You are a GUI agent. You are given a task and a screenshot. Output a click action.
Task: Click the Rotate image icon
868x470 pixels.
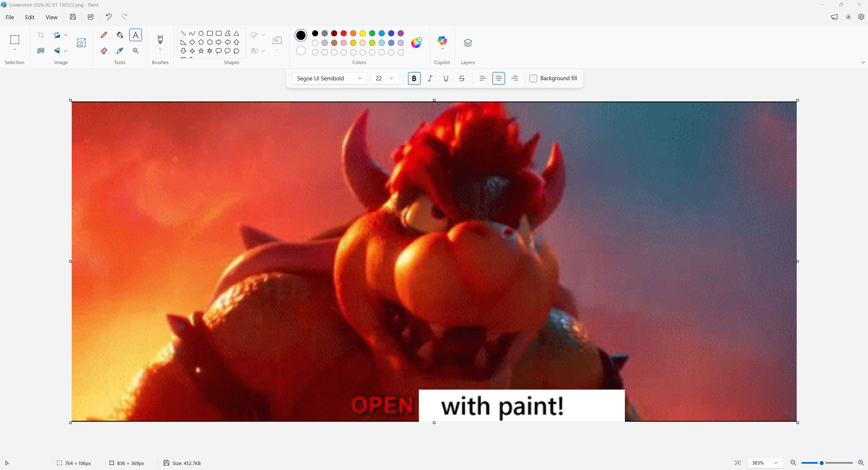pos(57,35)
